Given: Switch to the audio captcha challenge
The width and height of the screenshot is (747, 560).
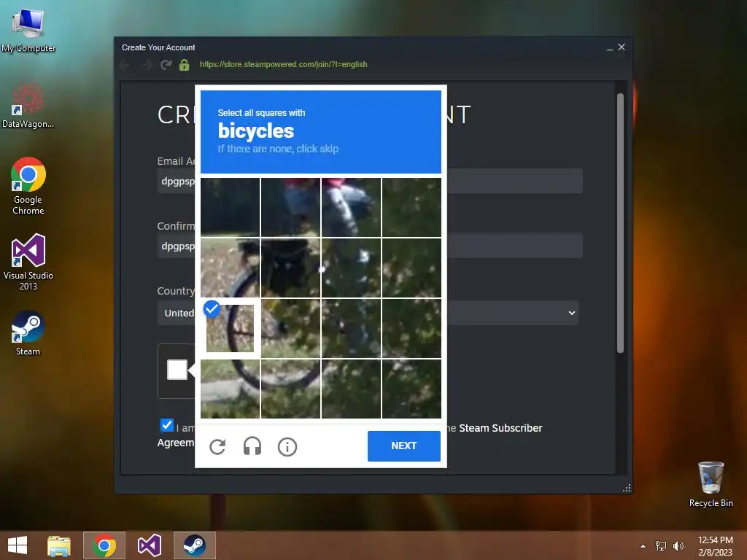Looking at the screenshot, I should [252, 446].
